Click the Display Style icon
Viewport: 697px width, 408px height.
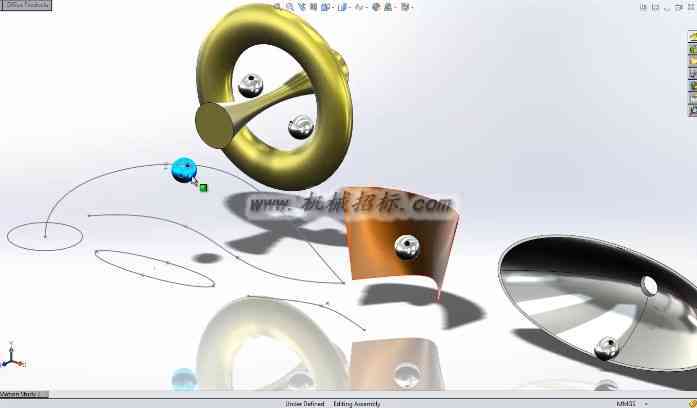(x=342, y=7)
